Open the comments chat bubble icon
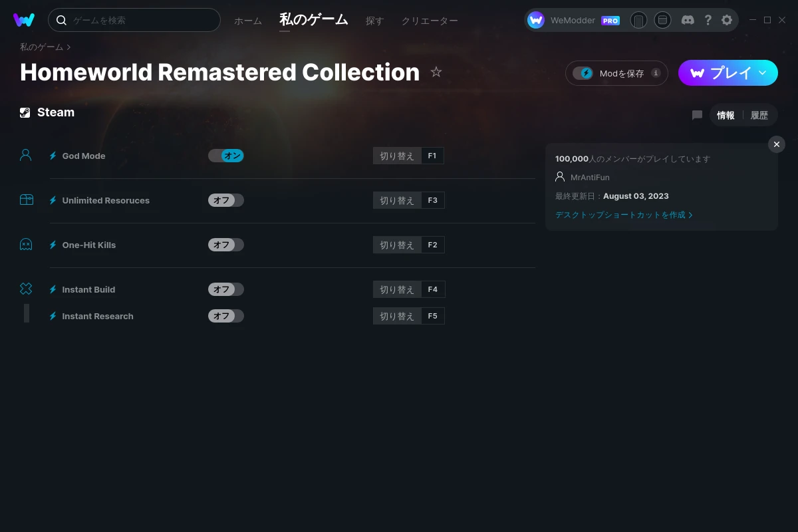This screenshot has width=798, height=532. pyautogui.click(x=697, y=115)
